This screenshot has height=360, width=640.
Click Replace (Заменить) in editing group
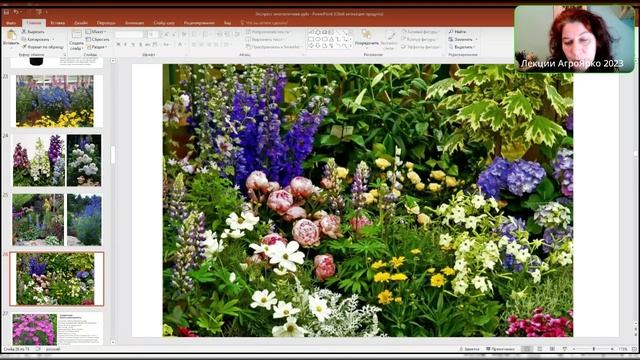pyautogui.click(x=463, y=39)
